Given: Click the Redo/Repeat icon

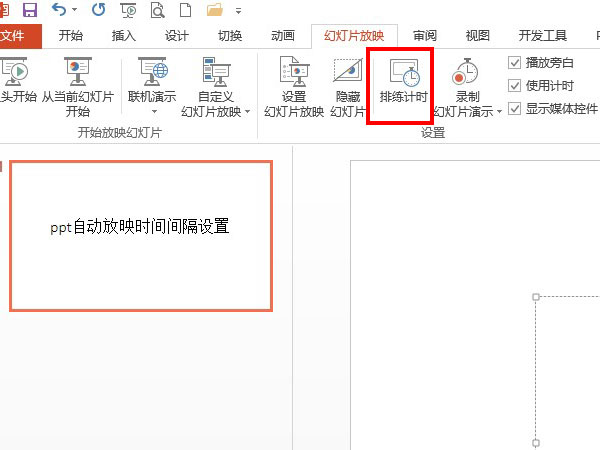Looking at the screenshot, I should 97,11.
